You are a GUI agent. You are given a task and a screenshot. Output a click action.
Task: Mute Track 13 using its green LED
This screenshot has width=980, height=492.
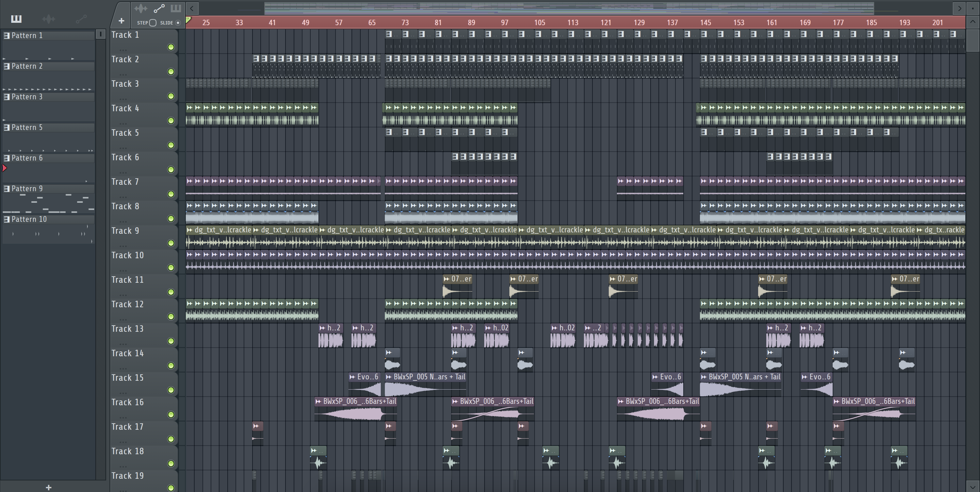point(171,341)
